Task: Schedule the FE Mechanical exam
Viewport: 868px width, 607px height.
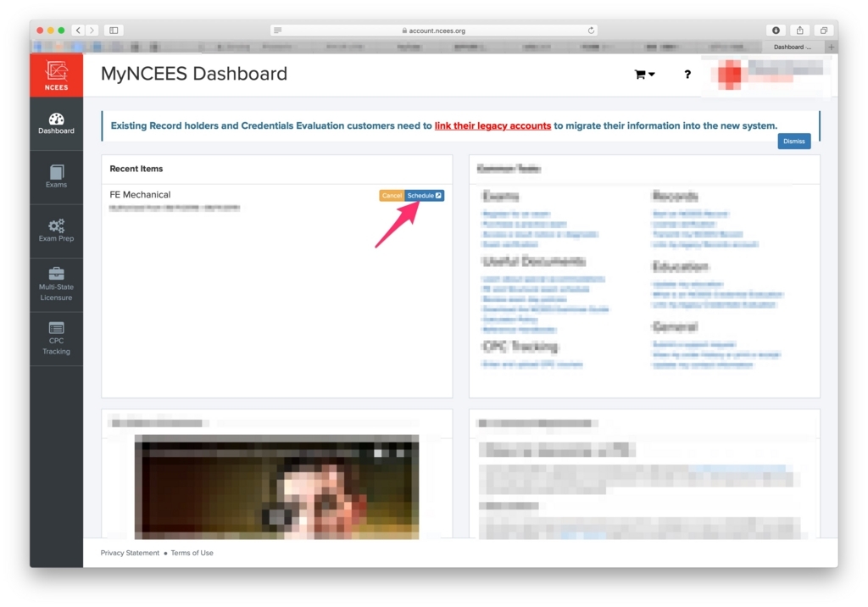Action: click(424, 196)
